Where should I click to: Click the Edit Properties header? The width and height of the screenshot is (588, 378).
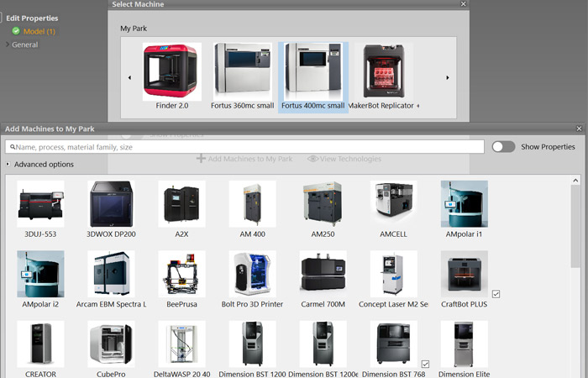pyautogui.click(x=32, y=18)
